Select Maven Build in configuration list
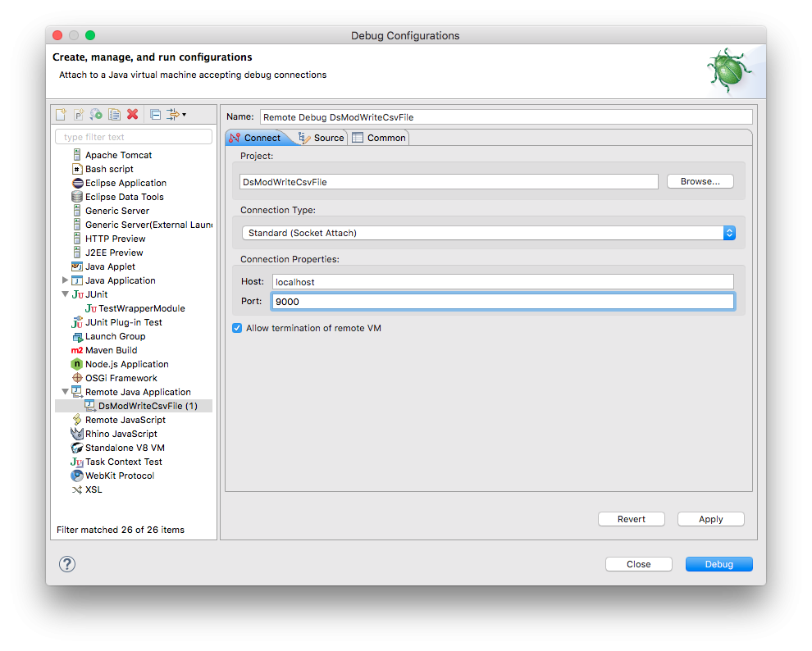812x651 pixels. 111,350
